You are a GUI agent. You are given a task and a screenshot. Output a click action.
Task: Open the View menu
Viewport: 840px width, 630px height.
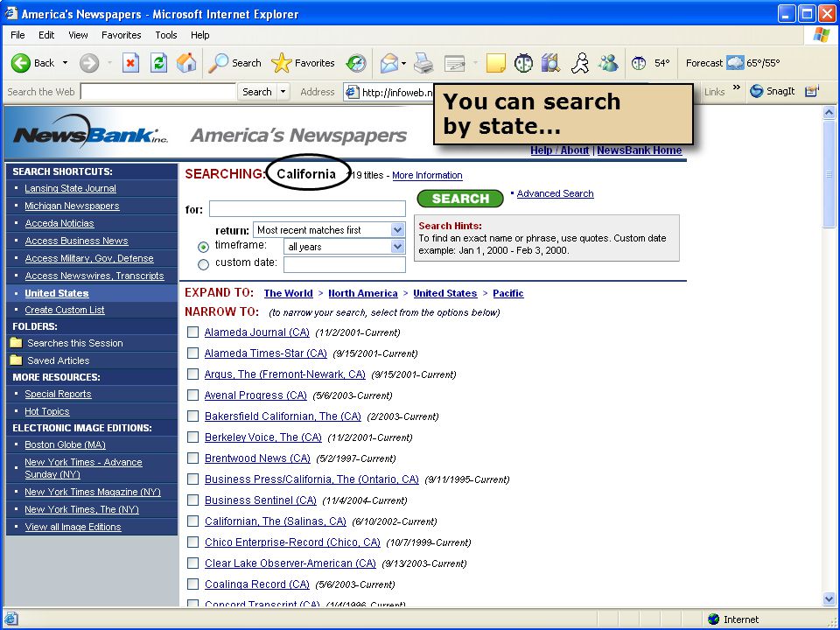coord(78,35)
